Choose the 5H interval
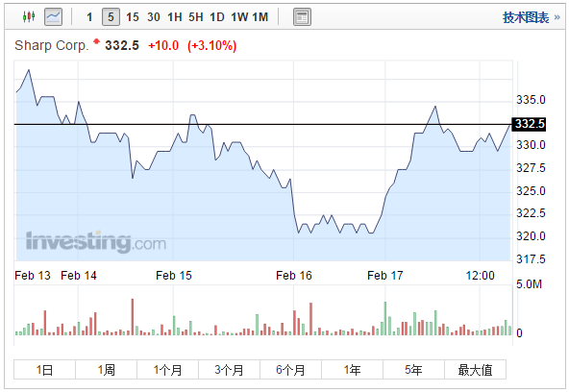 point(196,17)
